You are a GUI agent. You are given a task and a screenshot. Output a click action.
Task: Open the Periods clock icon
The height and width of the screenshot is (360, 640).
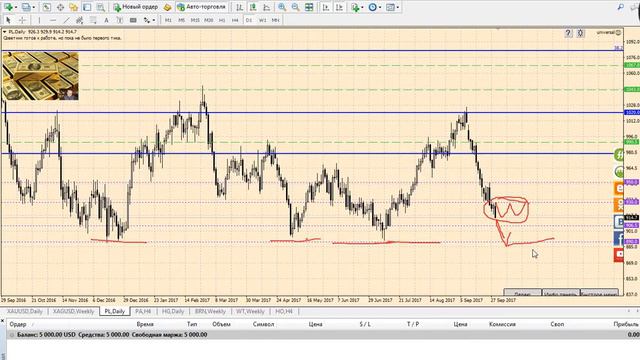(x=372, y=7)
